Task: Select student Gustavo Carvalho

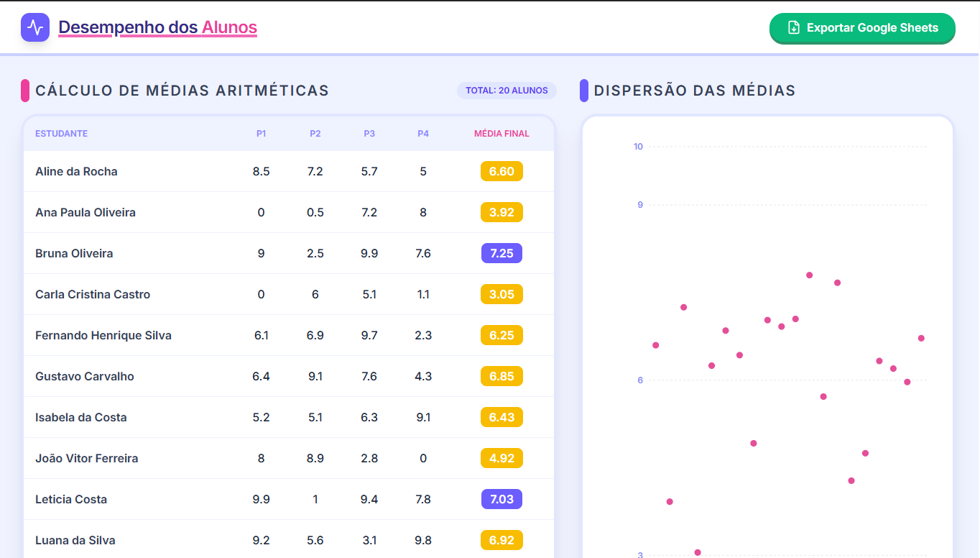Action: click(85, 376)
